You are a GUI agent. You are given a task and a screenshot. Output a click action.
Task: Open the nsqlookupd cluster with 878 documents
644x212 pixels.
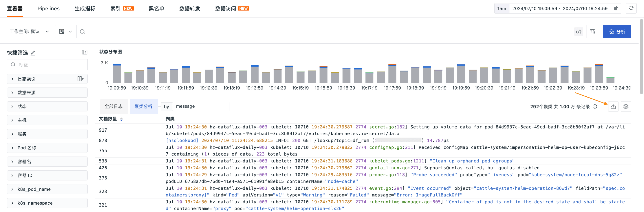pos(363,140)
